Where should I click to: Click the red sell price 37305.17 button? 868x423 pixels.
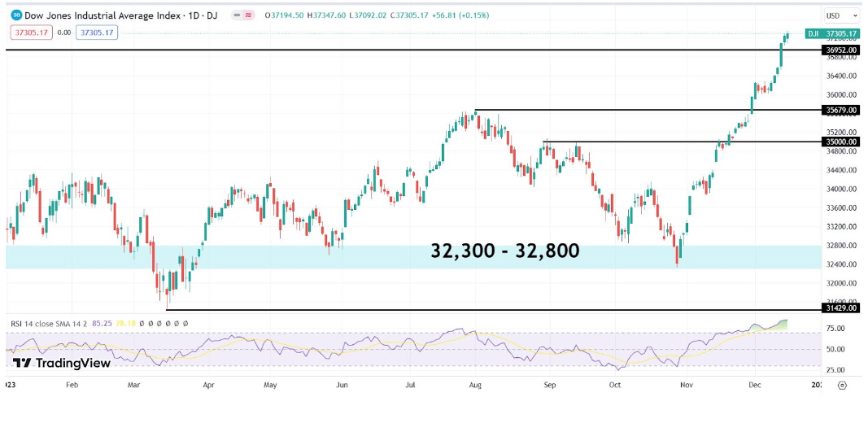(32, 33)
